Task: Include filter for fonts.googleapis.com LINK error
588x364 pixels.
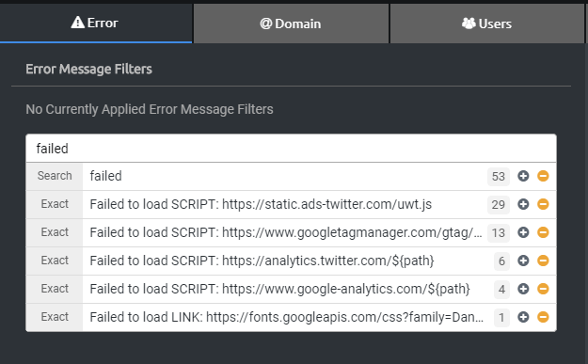Action: (523, 317)
